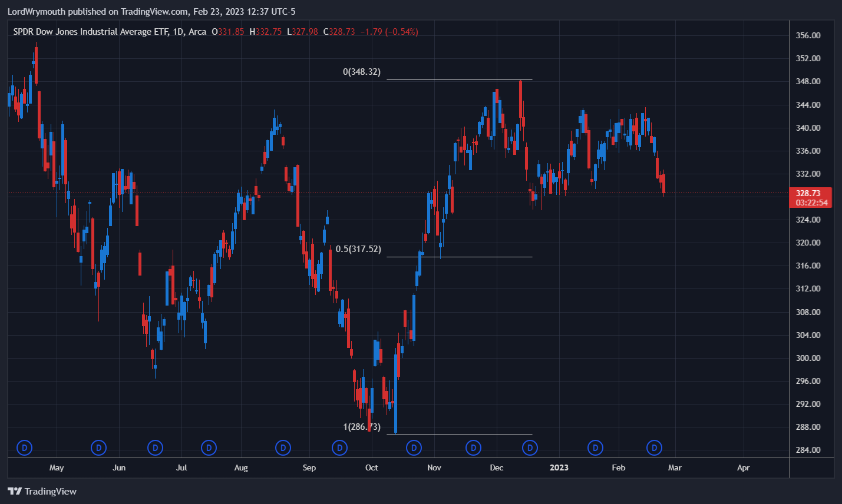The height and width of the screenshot is (504, 842).
Task: Click the May label on time axis
Action: coord(57,468)
